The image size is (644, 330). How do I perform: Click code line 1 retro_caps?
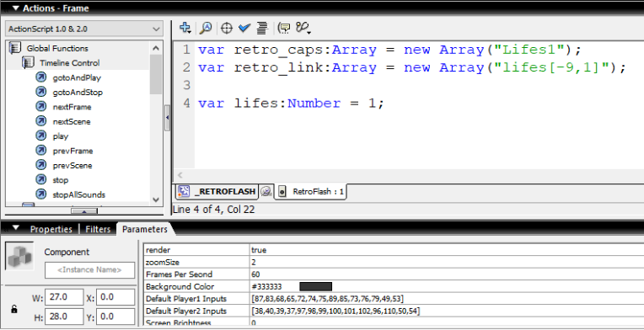pyautogui.click(x=389, y=50)
